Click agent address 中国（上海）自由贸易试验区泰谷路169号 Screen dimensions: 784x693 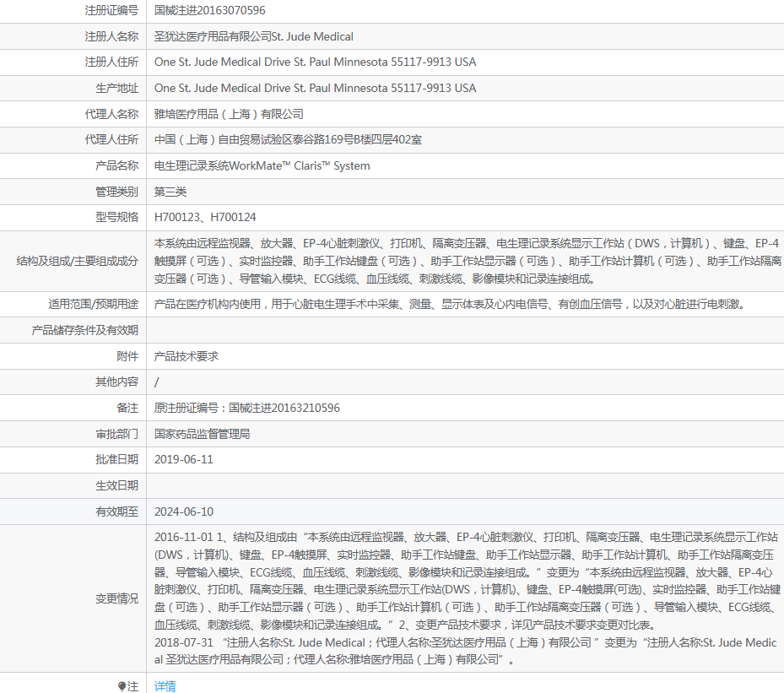click(x=288, y=139)
